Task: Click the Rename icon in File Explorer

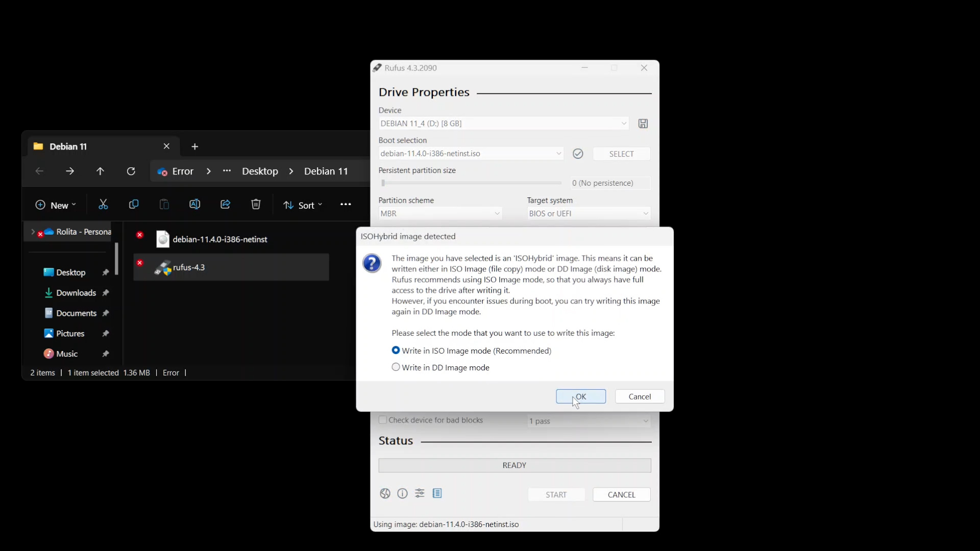Action: pyautogui.click(x=194, y=205)
